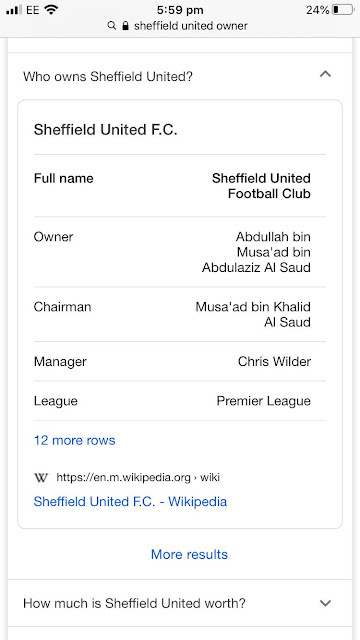Tap the 'More results' link

click(189, 554)
